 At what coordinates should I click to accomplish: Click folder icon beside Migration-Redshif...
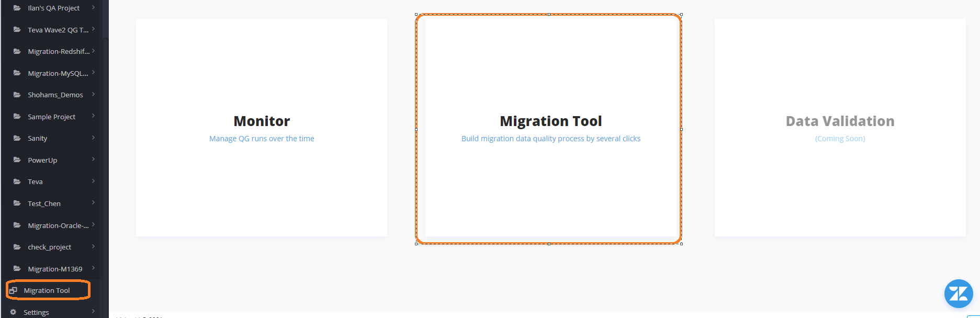point(17,51)
